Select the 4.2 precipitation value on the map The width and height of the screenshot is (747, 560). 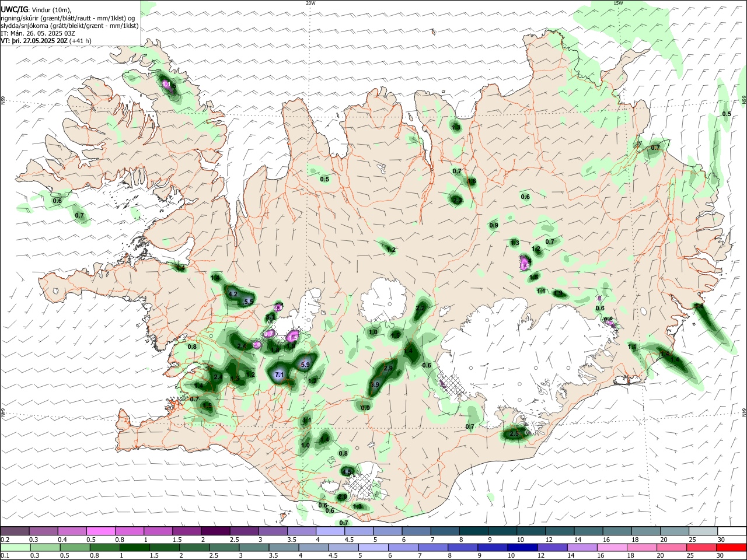click(233, 294)
